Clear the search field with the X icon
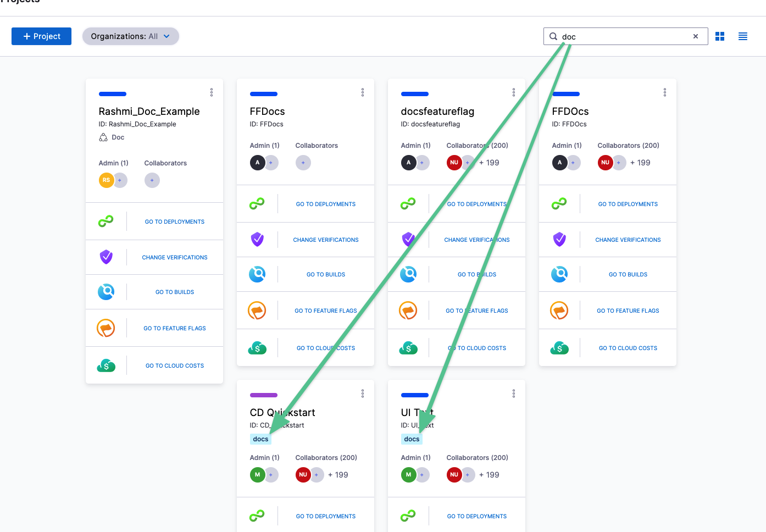 696,36
